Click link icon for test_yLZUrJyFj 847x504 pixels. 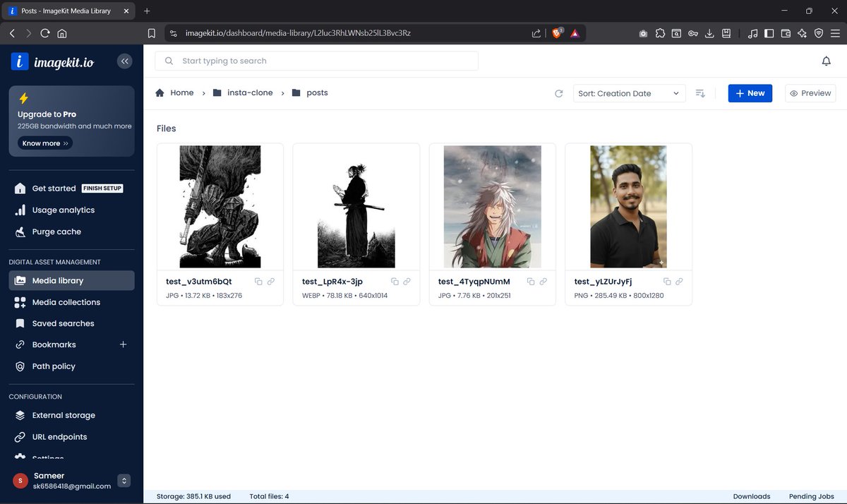tap(680, 282)
